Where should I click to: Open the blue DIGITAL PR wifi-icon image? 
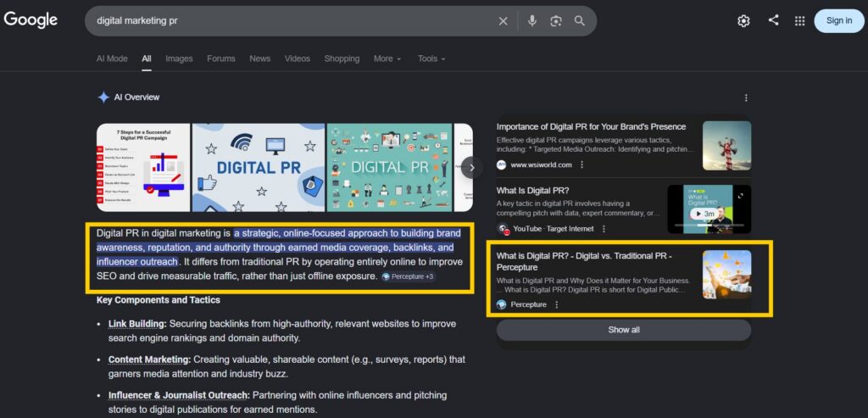pos(258,167)
